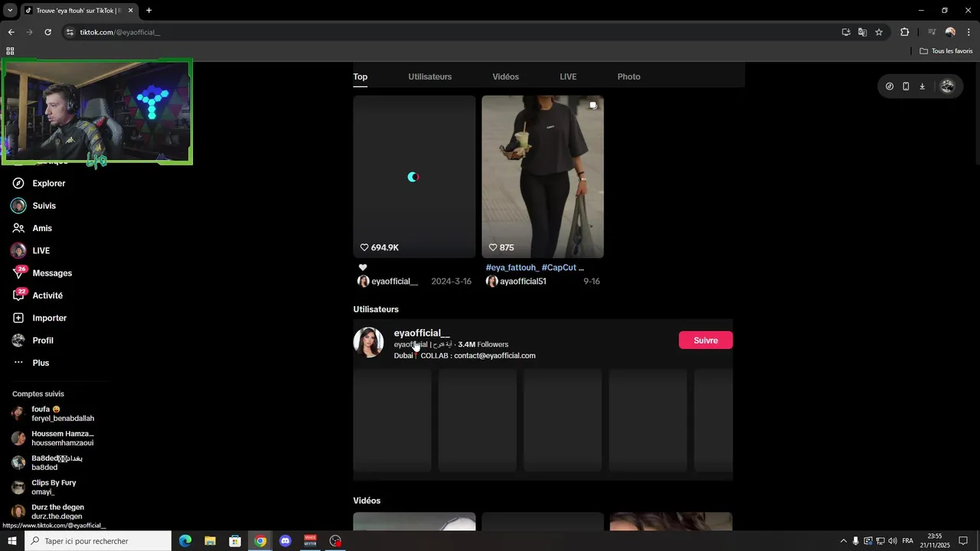The width and height of the screenshot is (980, 551).
Task: Open the loading video with 694.9K likes
Action: point(414,177)
